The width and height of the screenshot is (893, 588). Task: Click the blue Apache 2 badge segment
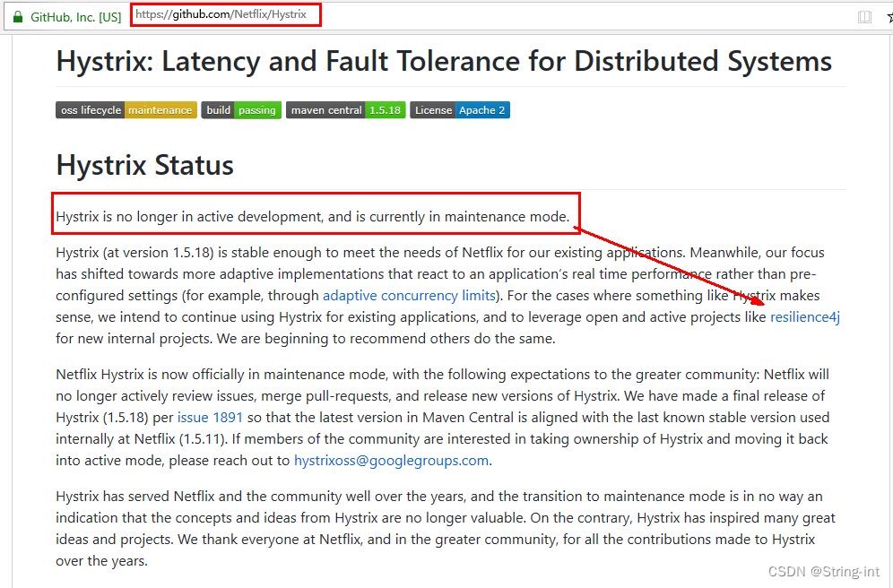tap(482, 110)
